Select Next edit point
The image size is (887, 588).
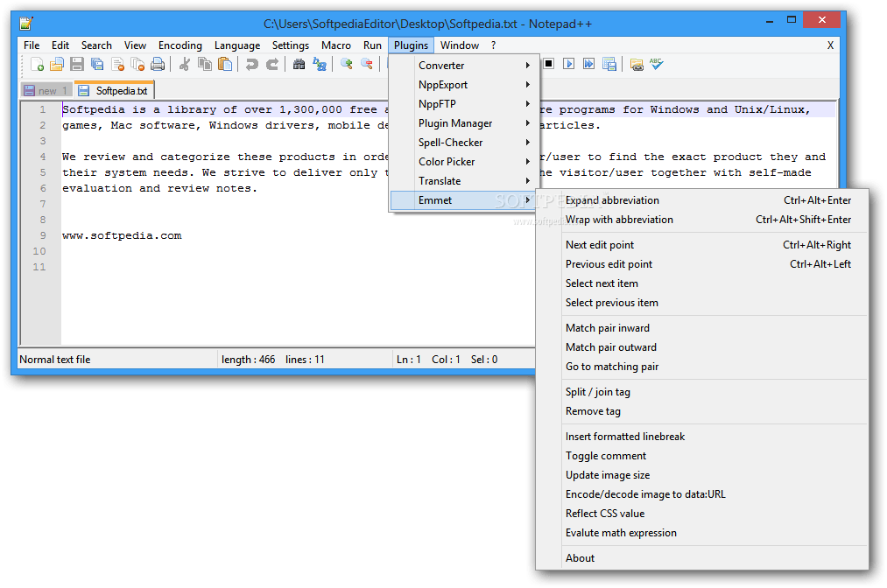click(x=702, y=245)
